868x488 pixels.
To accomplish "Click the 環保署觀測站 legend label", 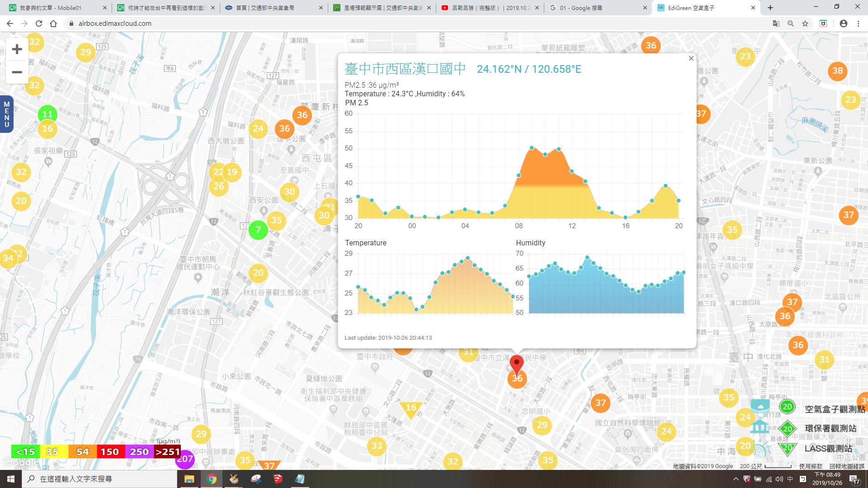I will (x=830, y=428).
